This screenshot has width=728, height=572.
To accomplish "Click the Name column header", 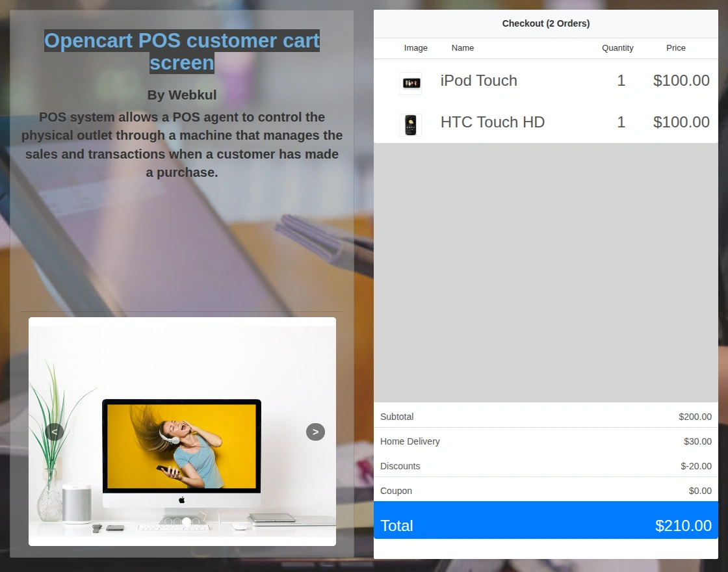I will 462,47.
